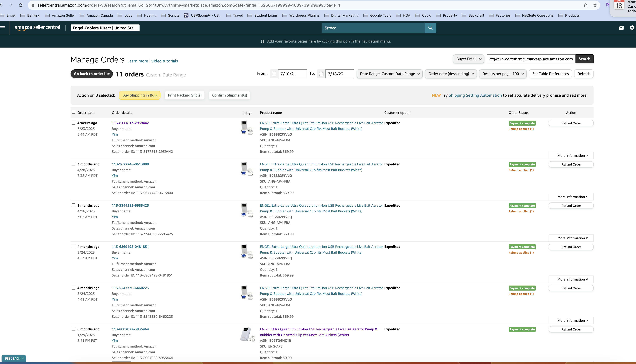This screenshot has width=636, height=364.
Task: Open the settings gear icon
Action: coord(632,28)
